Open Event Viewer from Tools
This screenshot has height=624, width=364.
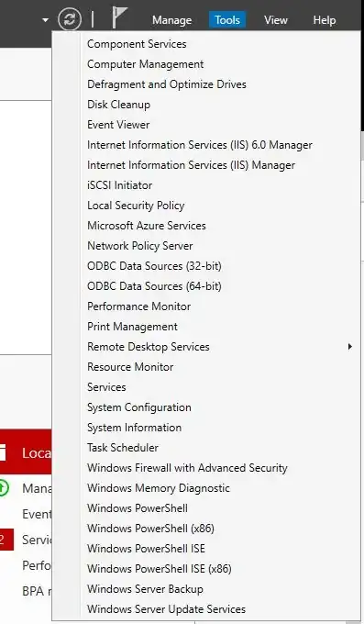(118, 125)
